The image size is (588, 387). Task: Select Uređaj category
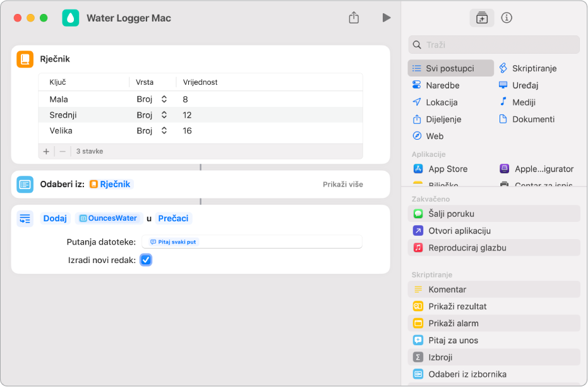click(x=519, y=85)
